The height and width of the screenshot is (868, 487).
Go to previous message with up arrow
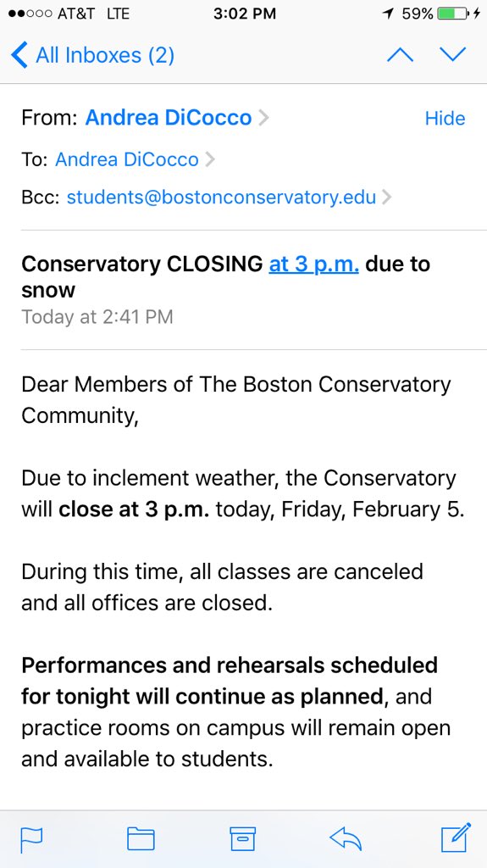point(400,55)
